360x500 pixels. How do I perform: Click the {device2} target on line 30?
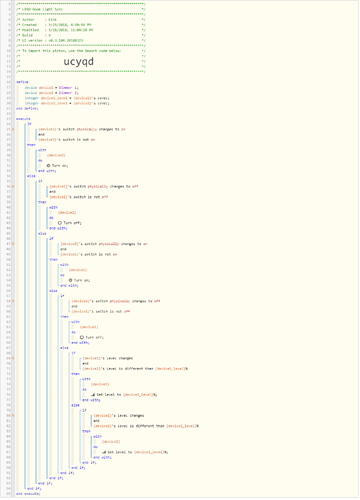click(56, 155)
